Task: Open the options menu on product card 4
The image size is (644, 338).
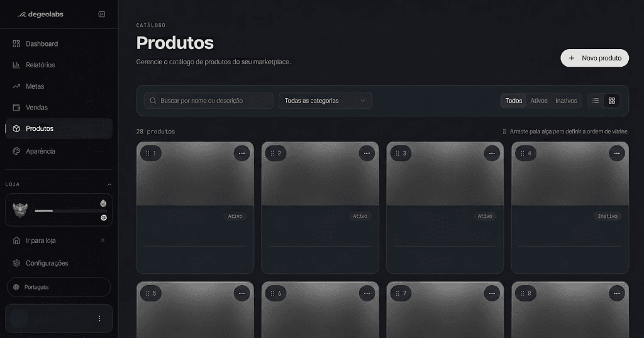Action: pyautogui.click(x=617, y=154)
